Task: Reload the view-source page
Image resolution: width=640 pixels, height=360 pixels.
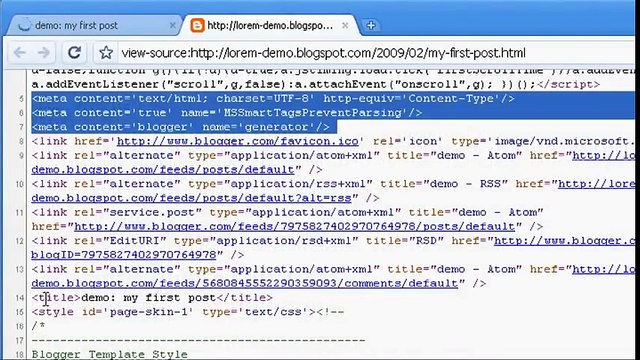Action: (74, 53)
